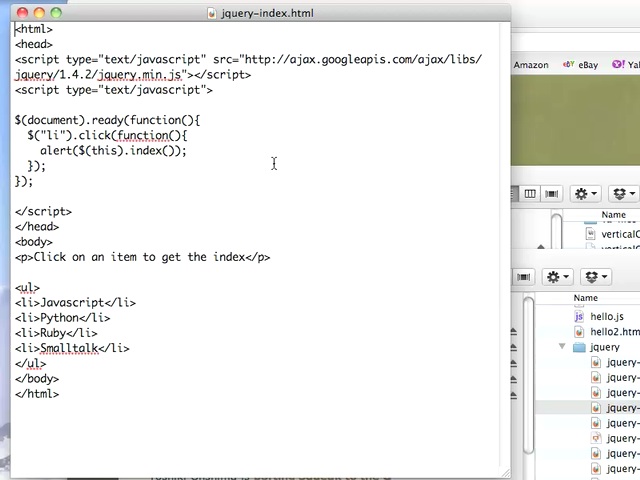Minimize the TextEdit window with yellow button
Image resolution: width=640 pixels, height=480 pixels.
(x=39, y=13)
